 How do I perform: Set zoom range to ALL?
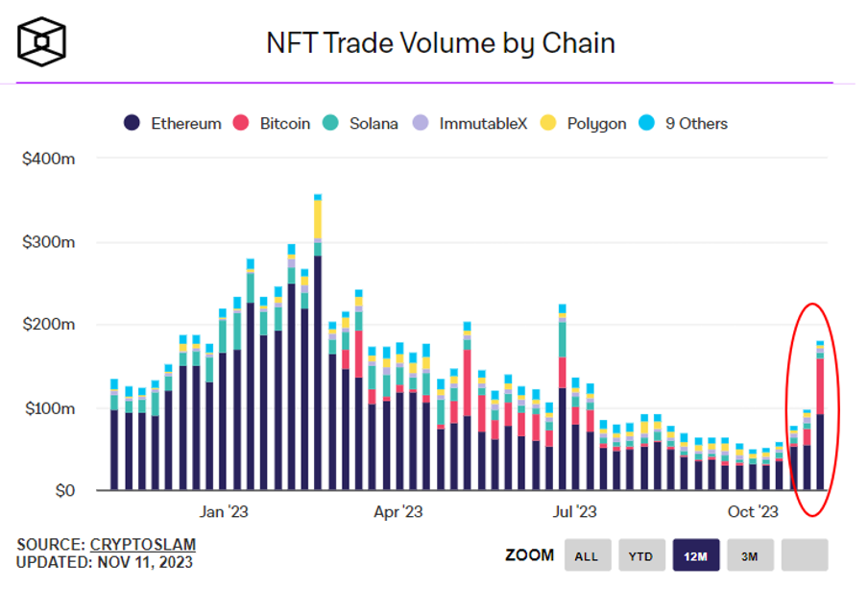(x=588, y=554)
